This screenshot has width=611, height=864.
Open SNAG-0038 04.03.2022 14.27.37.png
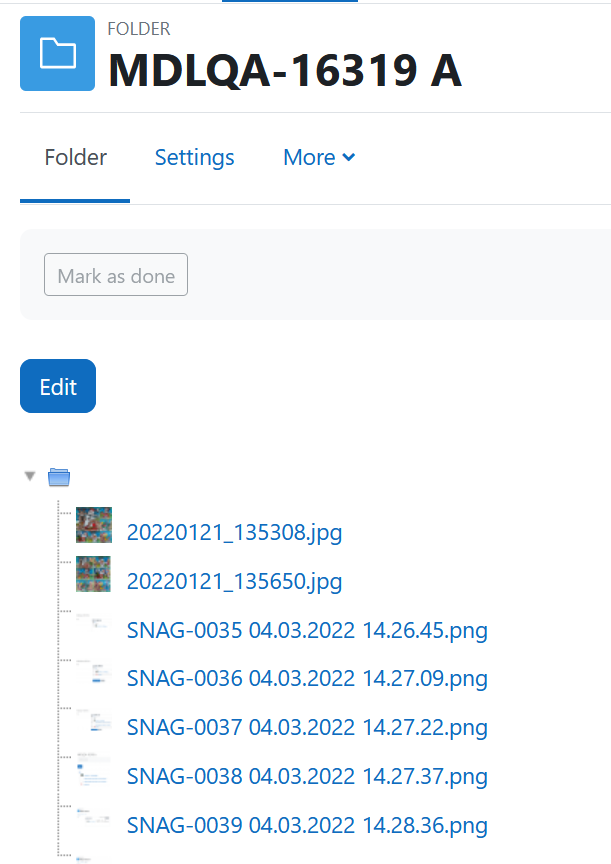[307, 777]
